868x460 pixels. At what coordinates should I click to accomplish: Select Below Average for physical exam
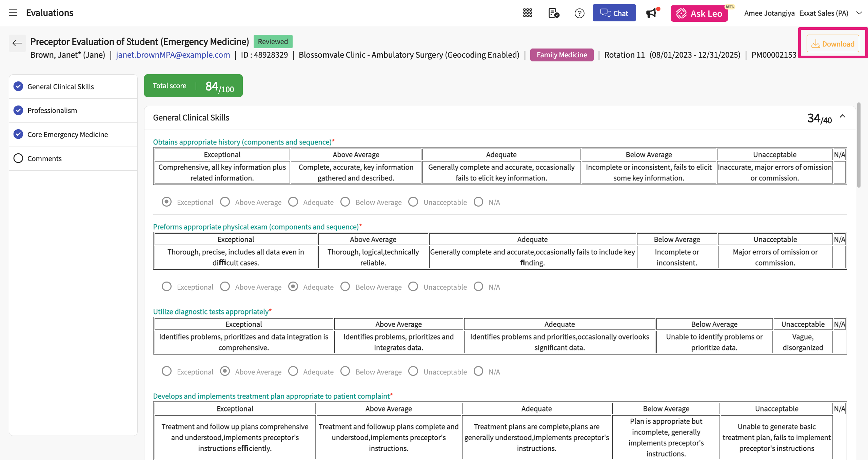point(345,287)
